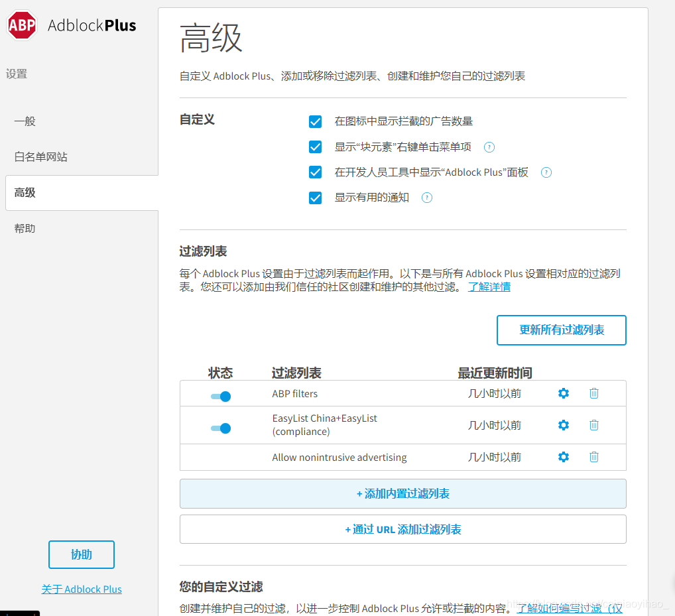Open the 了解详情 link
Screen dimensions: 675x616
[489, 286]
